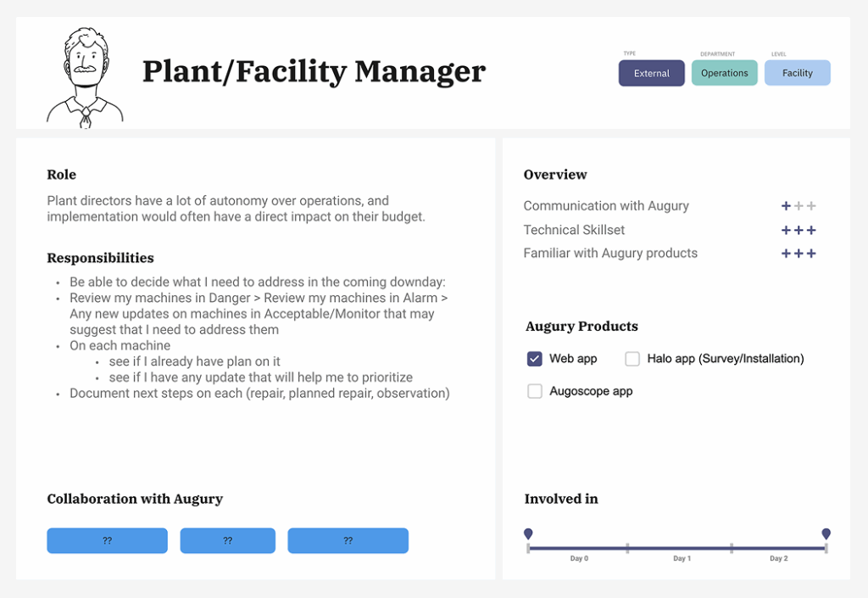
Task: Click 'see if I have any update' bullet
Action: point(261,377)
